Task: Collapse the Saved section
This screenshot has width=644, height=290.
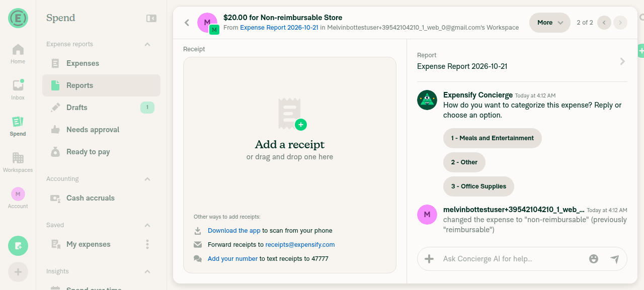Action: 147,225
